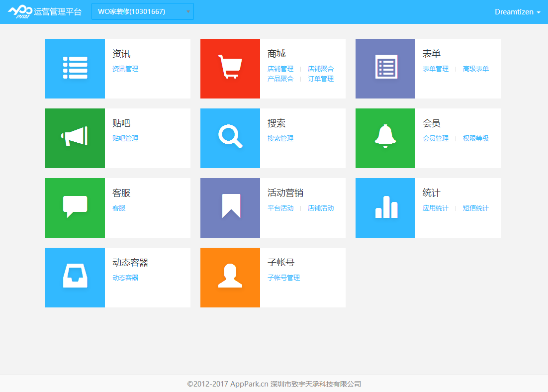The image size is (548, 392).
Task: Click the 会员 bell icon
Action: click(385, 138)
